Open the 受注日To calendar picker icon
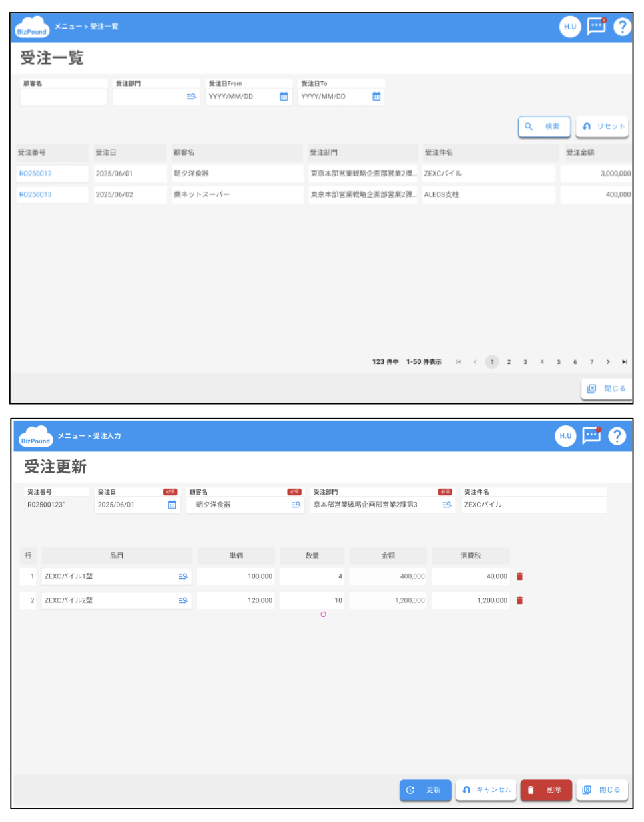 [376, 97]
